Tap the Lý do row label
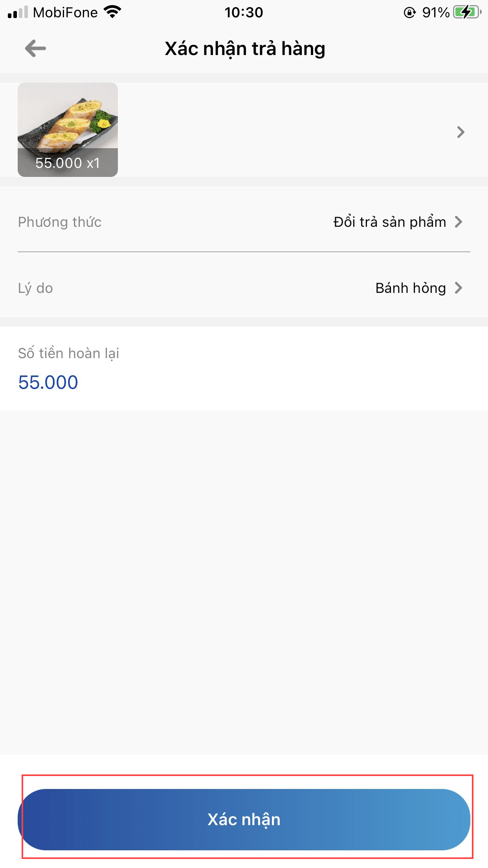The image size is (488, 868). click(x=35, y=288)
